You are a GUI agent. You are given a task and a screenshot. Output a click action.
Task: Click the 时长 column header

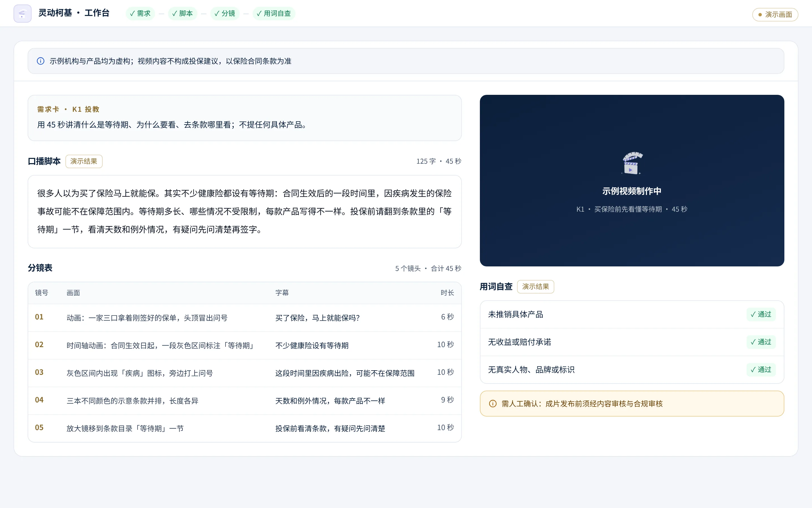tap(447, 293)
